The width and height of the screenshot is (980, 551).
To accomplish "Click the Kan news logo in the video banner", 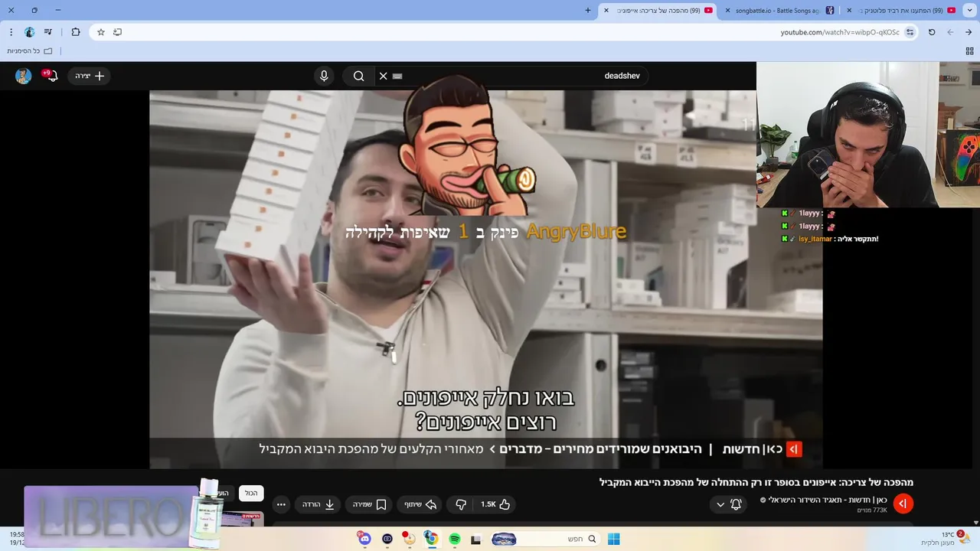I will point(794,449).
